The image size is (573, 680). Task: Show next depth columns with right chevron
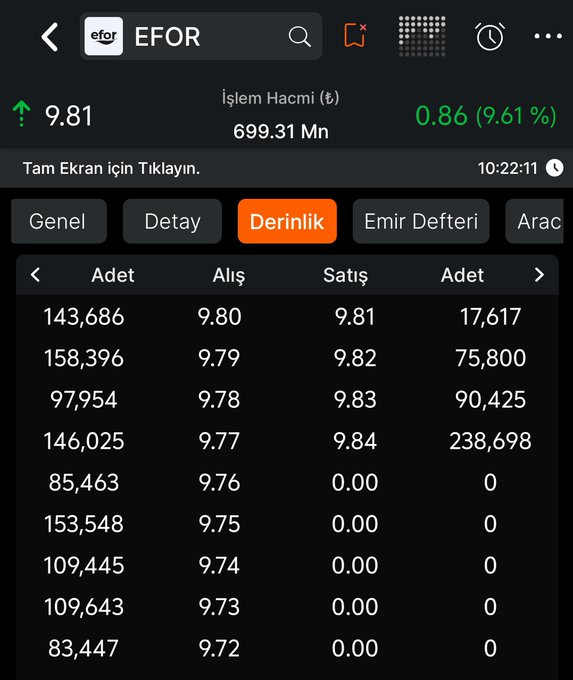(x=539, y=275)
